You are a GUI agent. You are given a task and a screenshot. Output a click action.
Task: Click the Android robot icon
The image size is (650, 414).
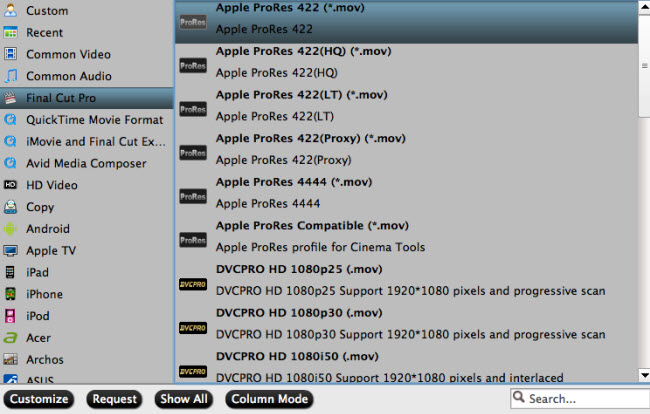[x=10, y=229]
